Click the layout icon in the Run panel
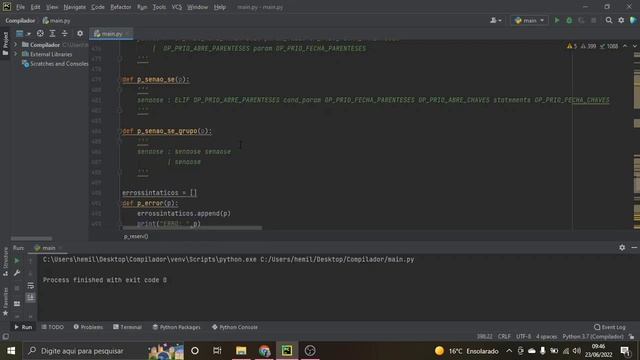Viewport: 640px width, 360px height. click(17, 304)
